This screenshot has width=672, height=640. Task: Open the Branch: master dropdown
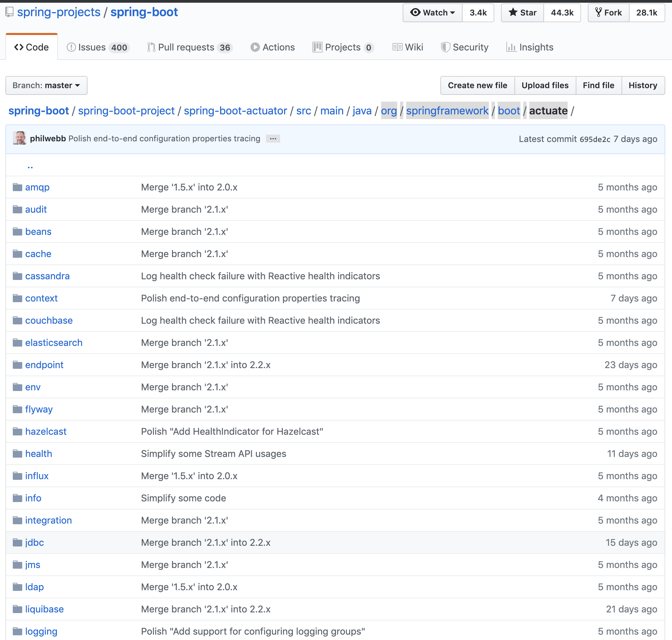(46, 85)
